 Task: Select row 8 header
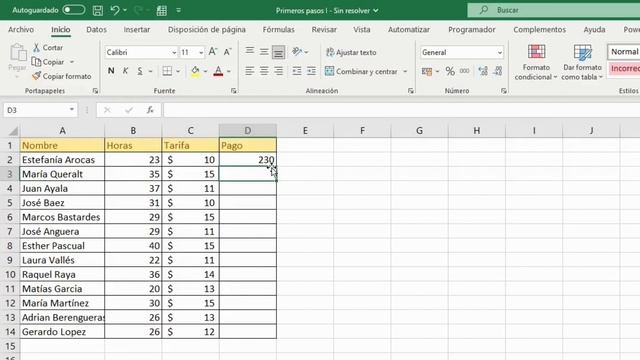click(x=10, y=246)
